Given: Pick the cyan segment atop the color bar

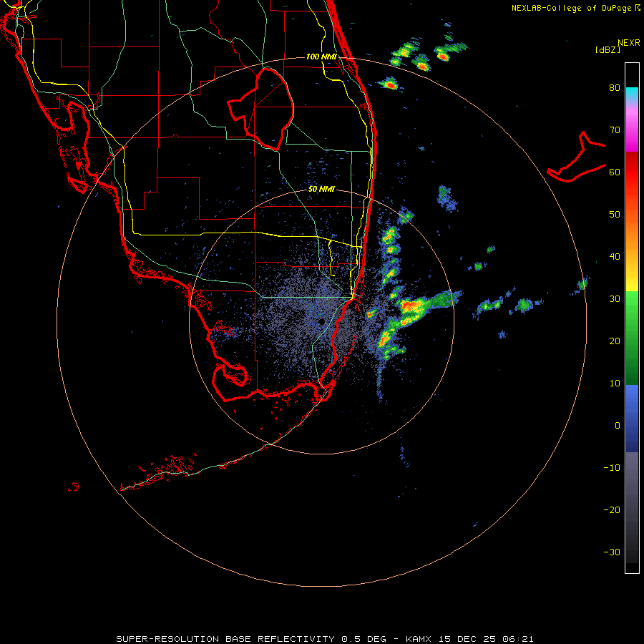Looking at the screenshot, I should (632, 94).
